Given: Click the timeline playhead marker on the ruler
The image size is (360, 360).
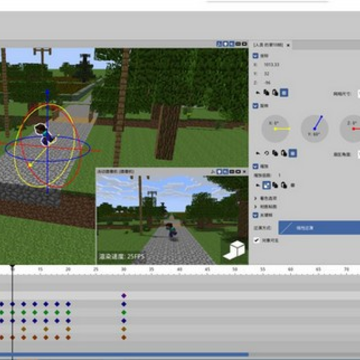Looking at the screenshot, I should (12, 267).
